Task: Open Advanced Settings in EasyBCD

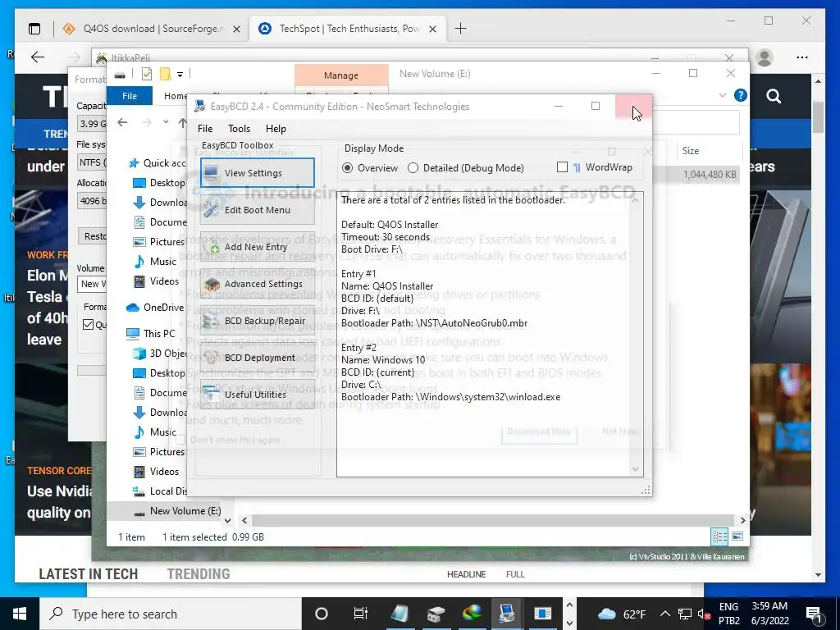Action: [x=257, y=284]
